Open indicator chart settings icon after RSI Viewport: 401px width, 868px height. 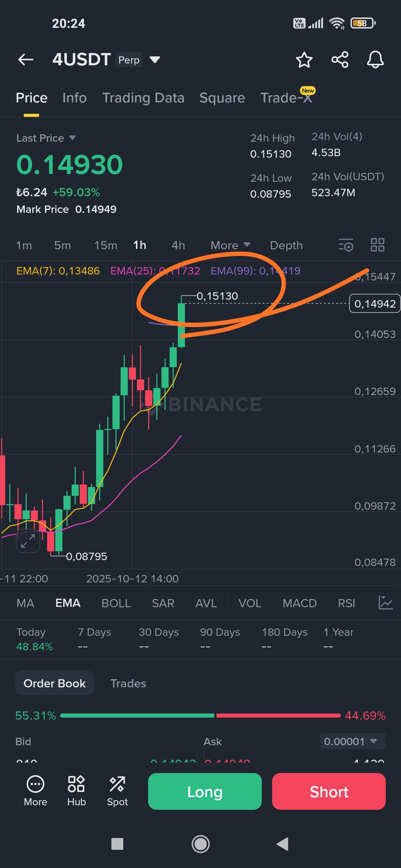click(x=385, y=603)
